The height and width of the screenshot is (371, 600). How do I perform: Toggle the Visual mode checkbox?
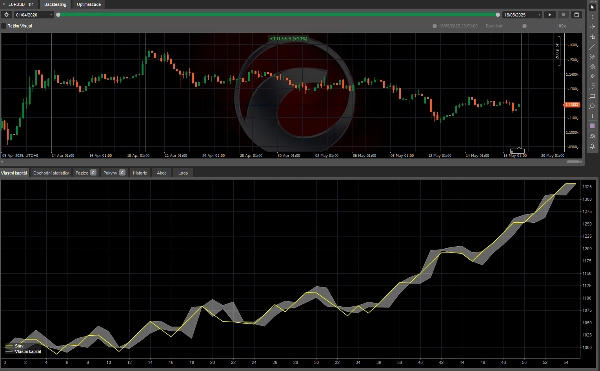(x=4, y=26)
